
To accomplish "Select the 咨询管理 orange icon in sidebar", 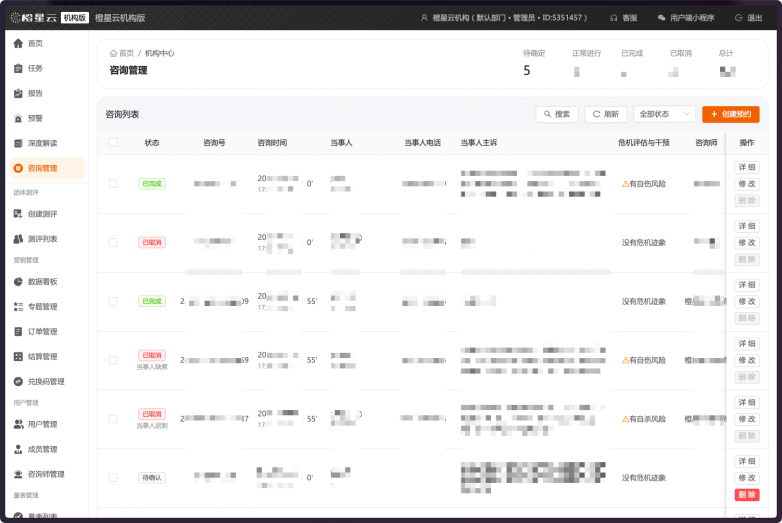I will (18, 168).
